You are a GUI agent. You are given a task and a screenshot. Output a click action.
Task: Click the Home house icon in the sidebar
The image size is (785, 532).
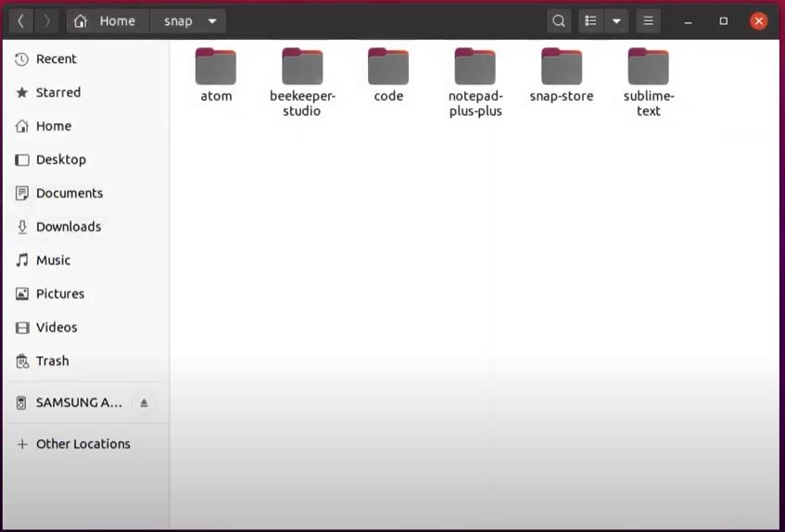pos(21,126)
